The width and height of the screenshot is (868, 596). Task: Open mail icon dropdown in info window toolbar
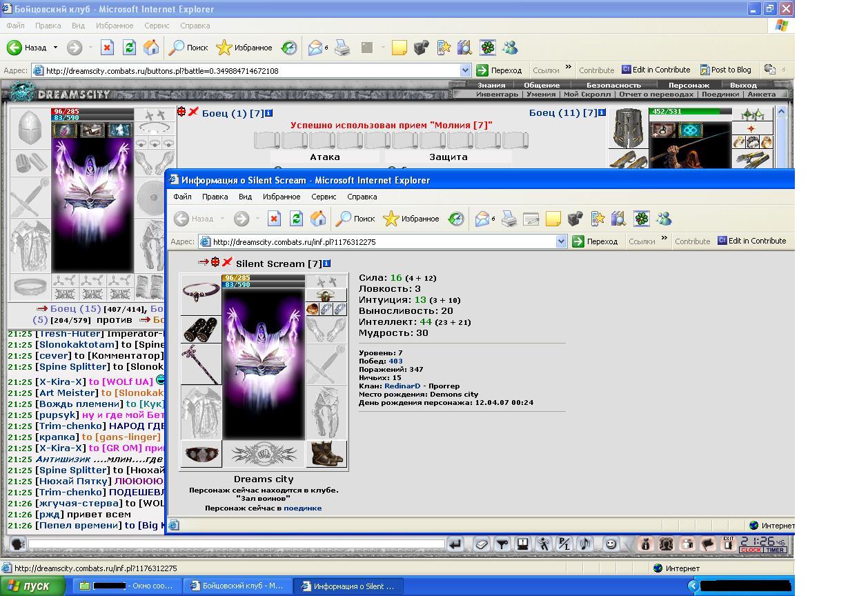[x=493, y=219]
